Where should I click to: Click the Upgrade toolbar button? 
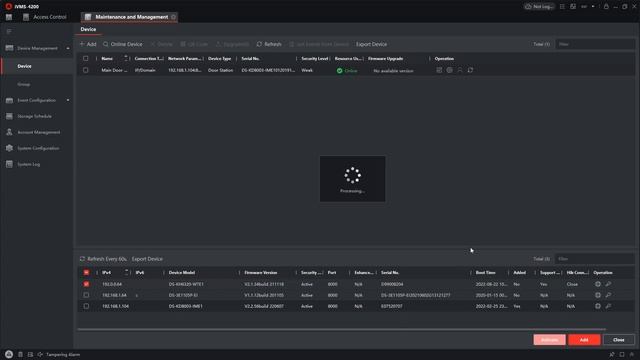pyautogui.click(x=232, y=44)
